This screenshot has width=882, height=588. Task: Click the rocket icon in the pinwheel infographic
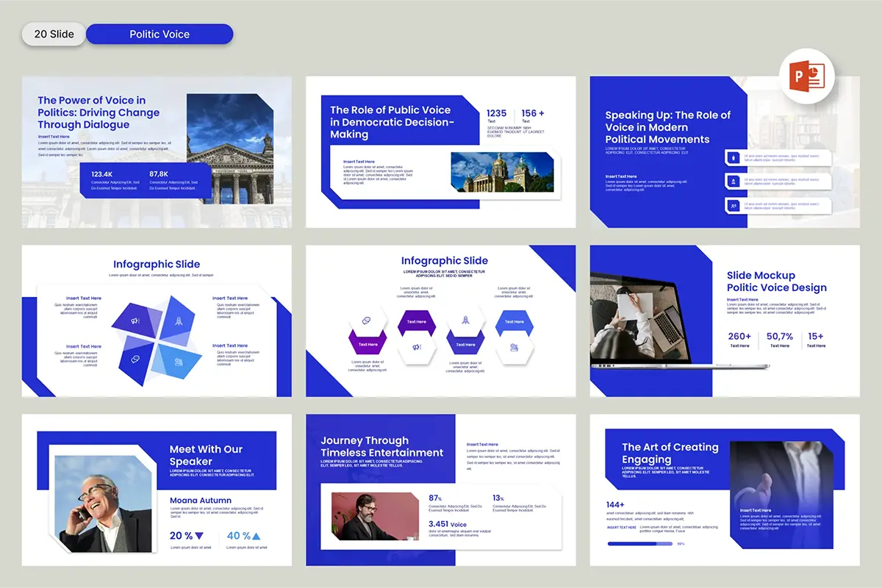coord(178,320)
